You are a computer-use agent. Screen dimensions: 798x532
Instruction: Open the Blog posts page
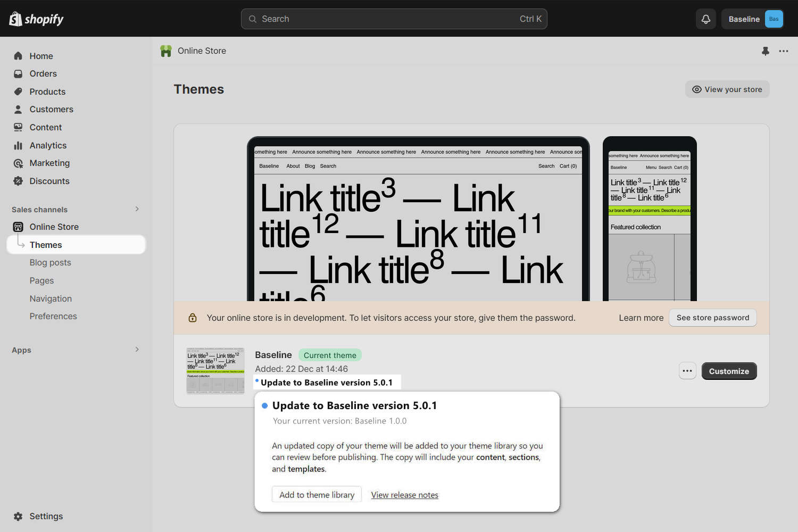point(50,262)
